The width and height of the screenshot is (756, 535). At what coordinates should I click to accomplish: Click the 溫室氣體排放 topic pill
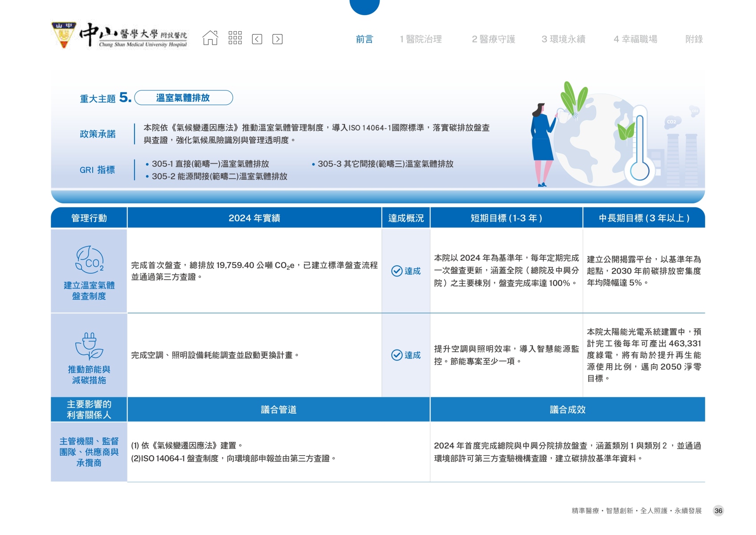(x=183, y=98)
